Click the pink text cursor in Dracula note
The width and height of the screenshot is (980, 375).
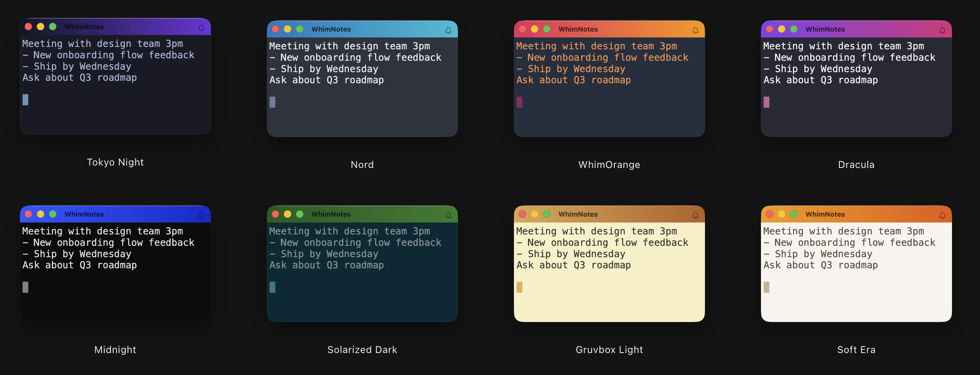tap(767, 102)
